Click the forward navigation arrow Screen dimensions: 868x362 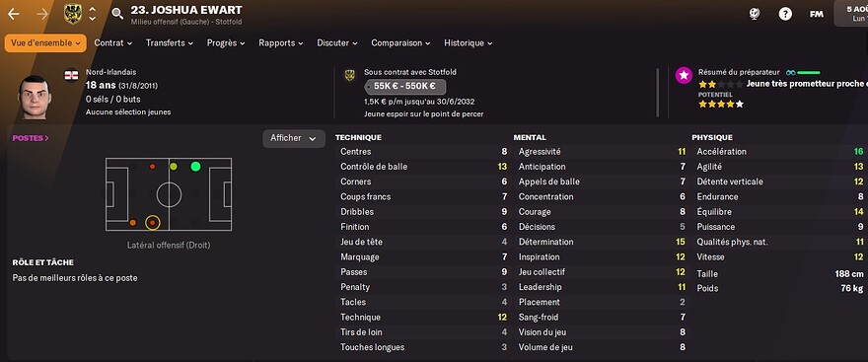tap(42, 14)
